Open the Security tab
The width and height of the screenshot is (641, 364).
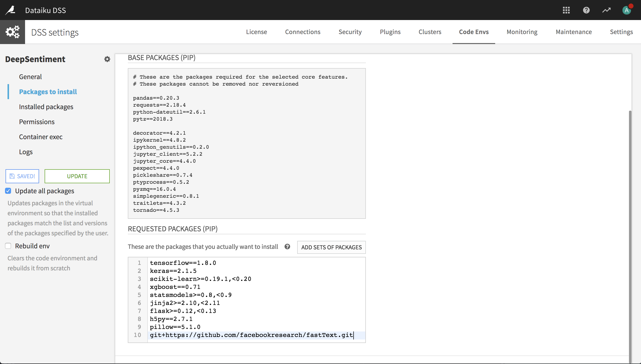(350, 32)
